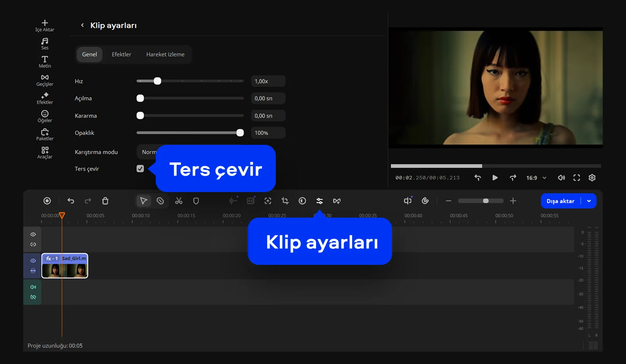The image size is (626, 364).
Task: Click the Dışa aktar export button
Action: (x=560, y=201)
